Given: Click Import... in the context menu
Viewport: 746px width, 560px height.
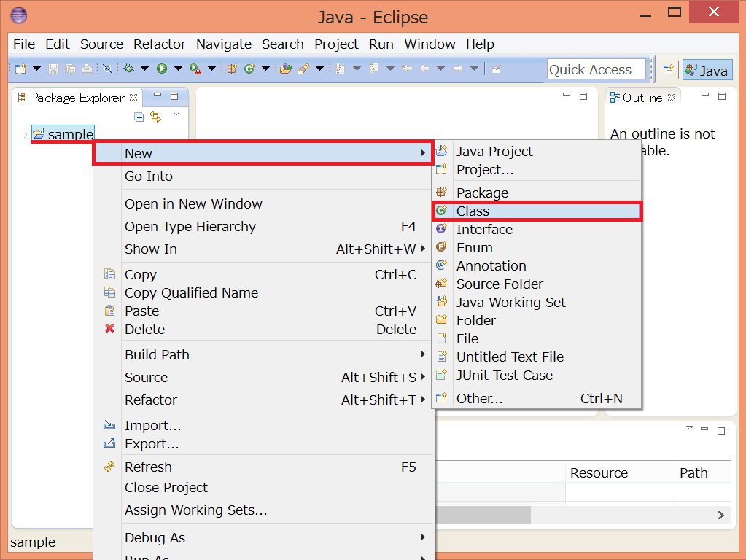Looking at the screenshot, I should [263, 425].
